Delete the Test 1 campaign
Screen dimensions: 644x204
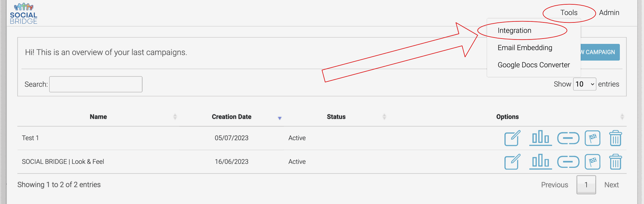(x=615, y=138)
